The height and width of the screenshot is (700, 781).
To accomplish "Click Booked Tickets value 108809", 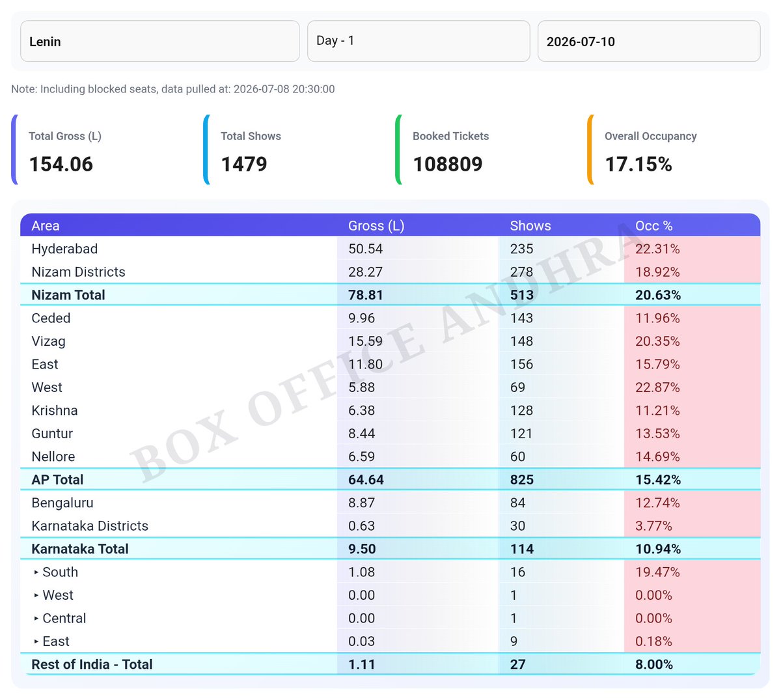I will [448, 164].
